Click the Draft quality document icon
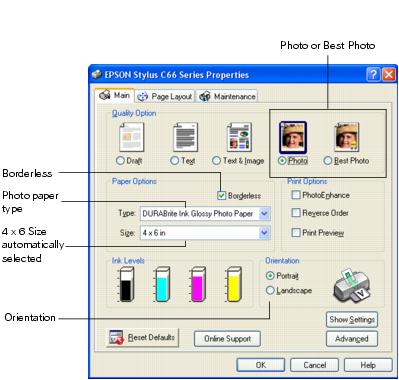 [132, 137]
